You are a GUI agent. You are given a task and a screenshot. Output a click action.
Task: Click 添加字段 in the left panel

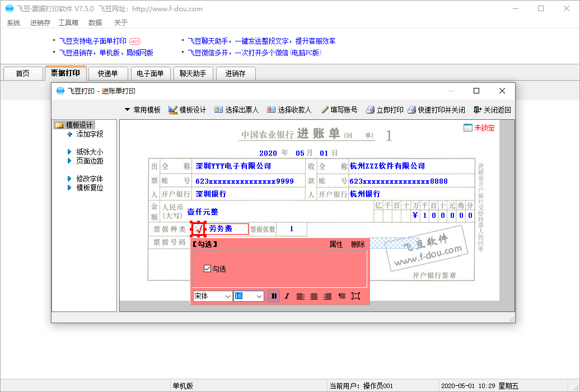pos(86,134)
